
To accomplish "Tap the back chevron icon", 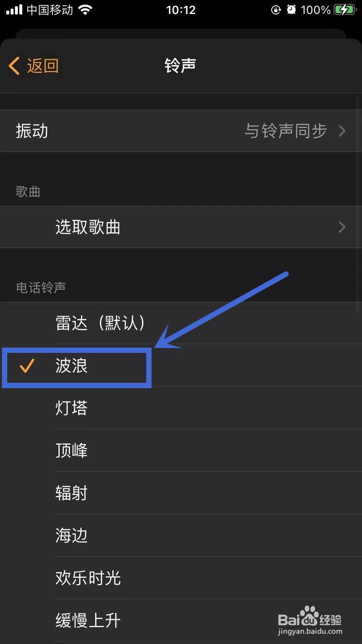I will 14,66.
